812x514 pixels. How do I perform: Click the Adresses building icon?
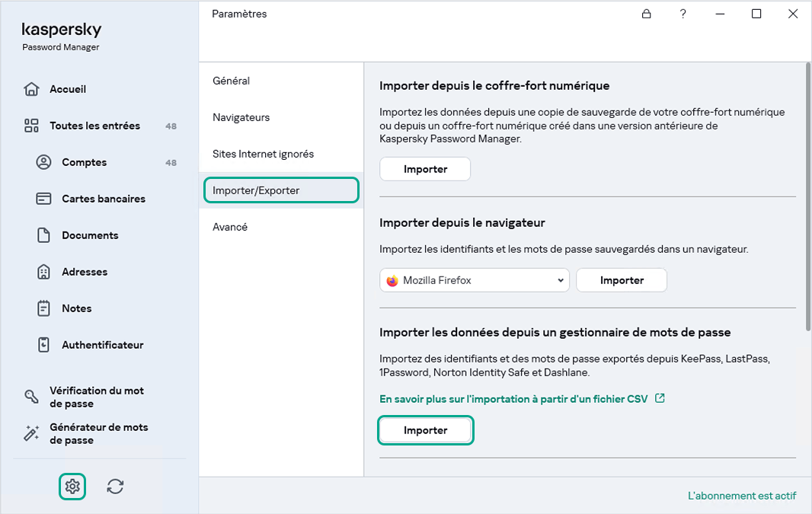tap(43, 272)
